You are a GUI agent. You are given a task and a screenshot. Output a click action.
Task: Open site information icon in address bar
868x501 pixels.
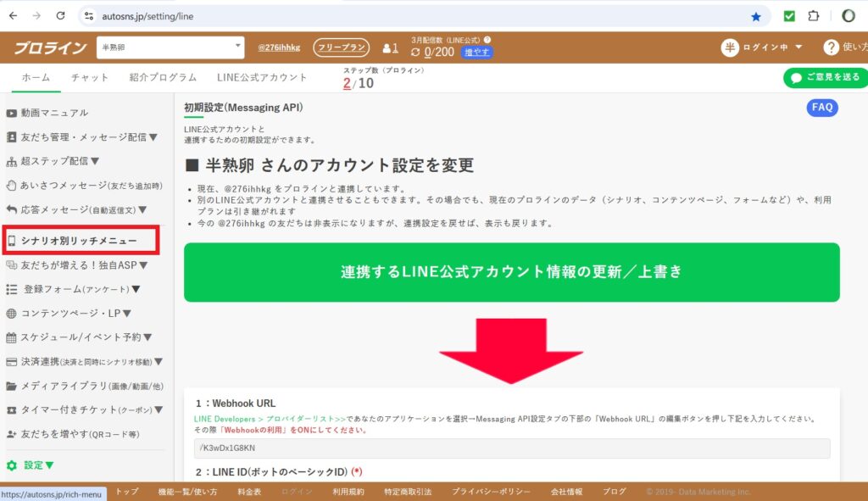pos(88,16)
